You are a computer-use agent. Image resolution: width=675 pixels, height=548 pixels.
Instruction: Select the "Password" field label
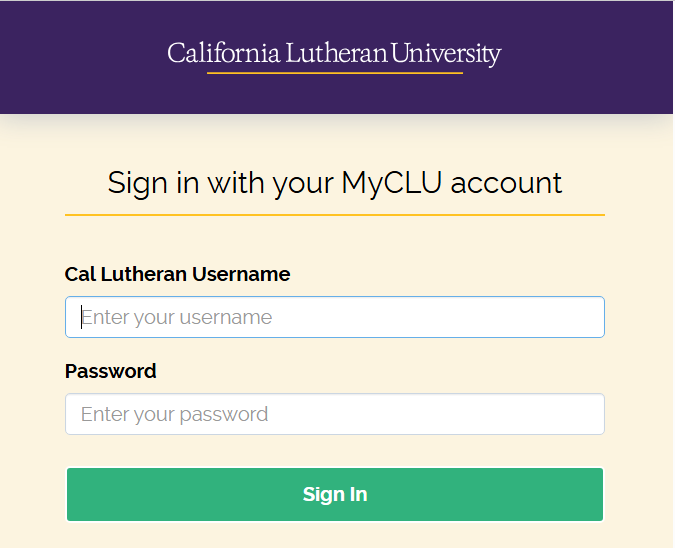[x=110, y=371]
